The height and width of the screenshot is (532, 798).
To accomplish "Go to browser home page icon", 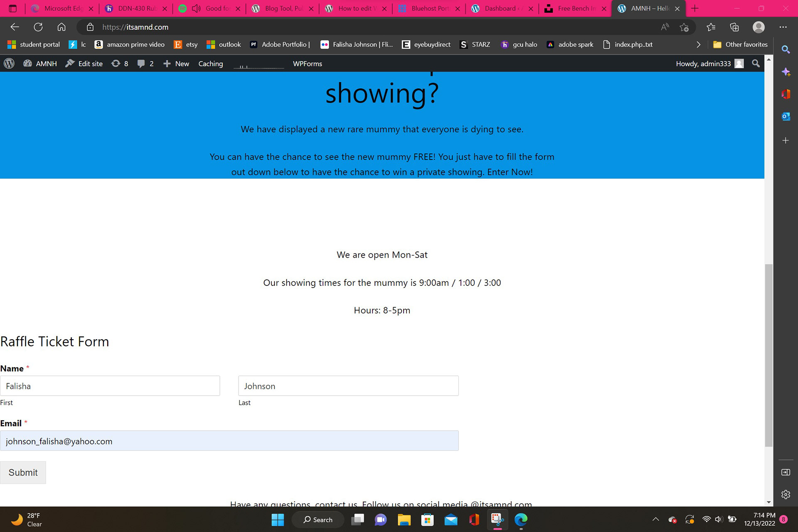I will pyautogui.click(x=62, y=27).
